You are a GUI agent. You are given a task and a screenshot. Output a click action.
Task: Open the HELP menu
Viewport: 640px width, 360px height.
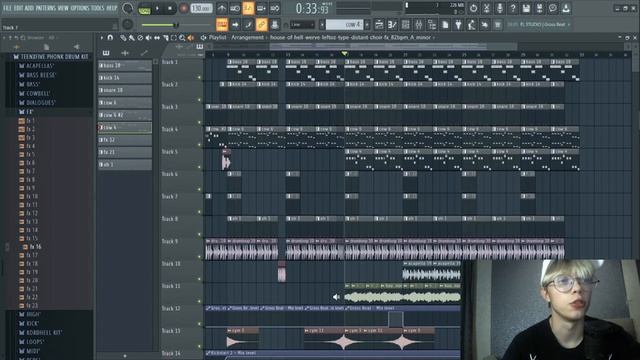111,8
